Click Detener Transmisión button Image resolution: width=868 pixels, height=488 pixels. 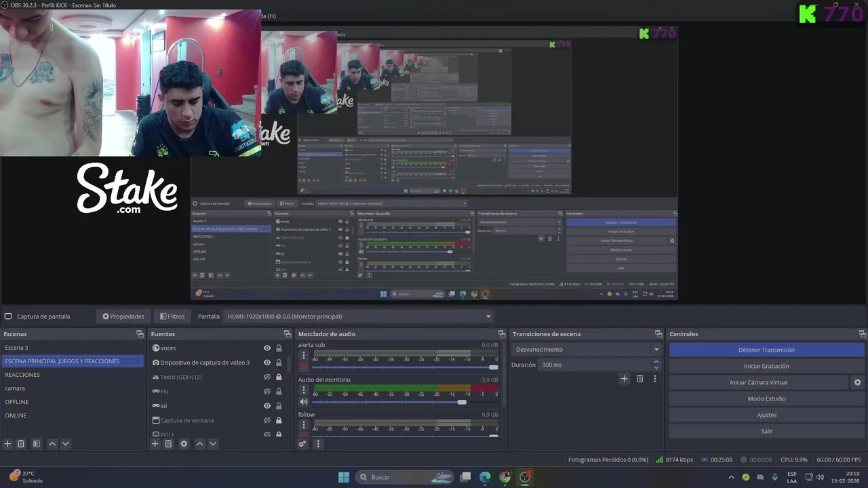point(766,350)
